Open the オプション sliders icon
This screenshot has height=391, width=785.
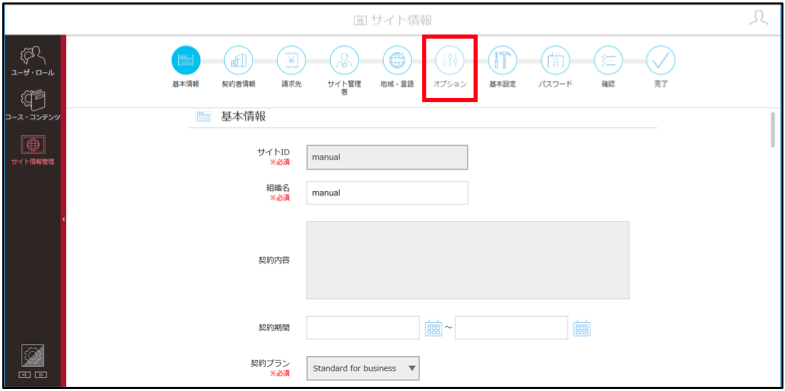pos(450,60)
